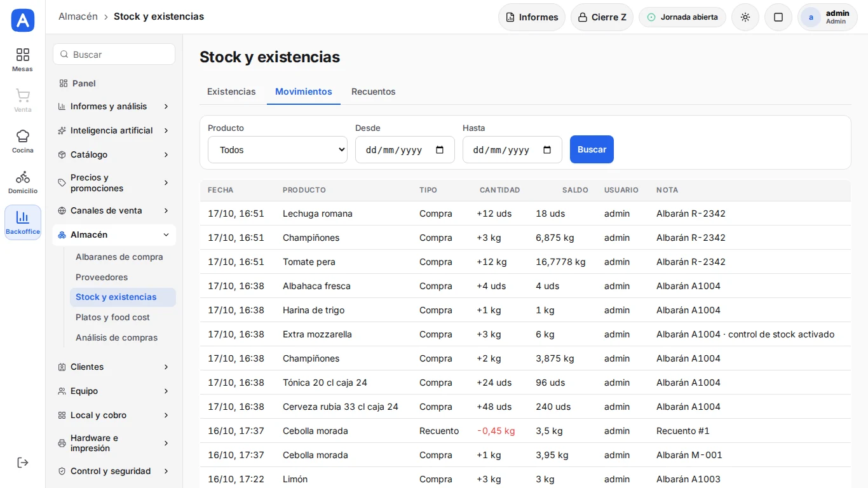
Task: Click the Clientes contact icon
Action: pos(62,367)
